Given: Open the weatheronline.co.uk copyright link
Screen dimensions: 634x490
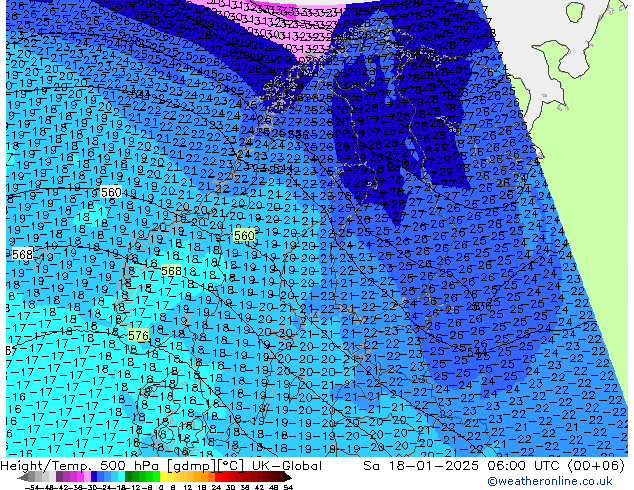Looking at the screenshot, I should [x=550, y=481].
